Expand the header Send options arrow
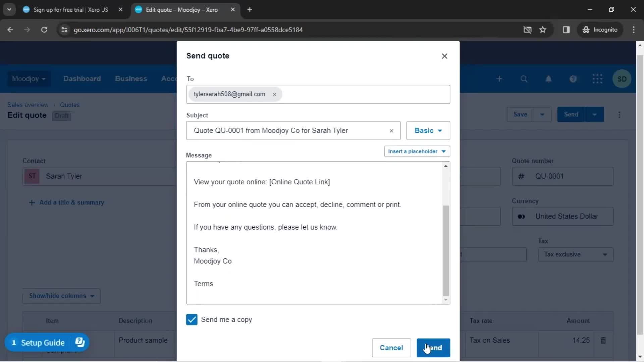Screen dimensions: 644x362 [x=594, y=114]
